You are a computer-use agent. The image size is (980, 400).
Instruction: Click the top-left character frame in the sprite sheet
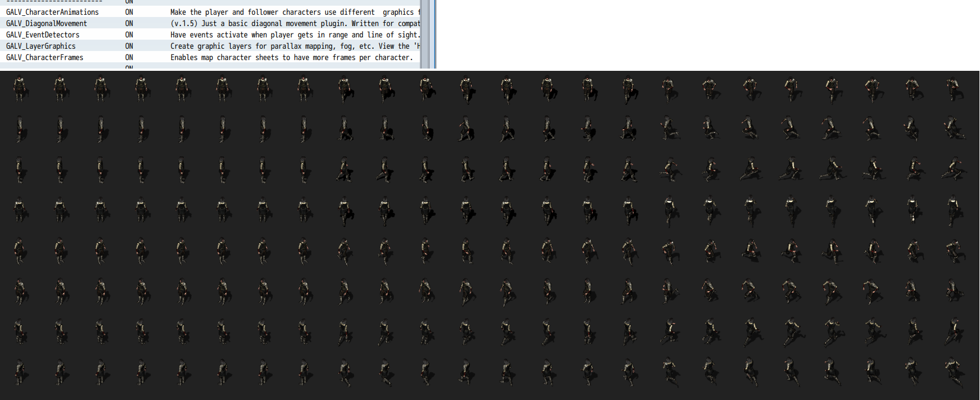[20, 89]
